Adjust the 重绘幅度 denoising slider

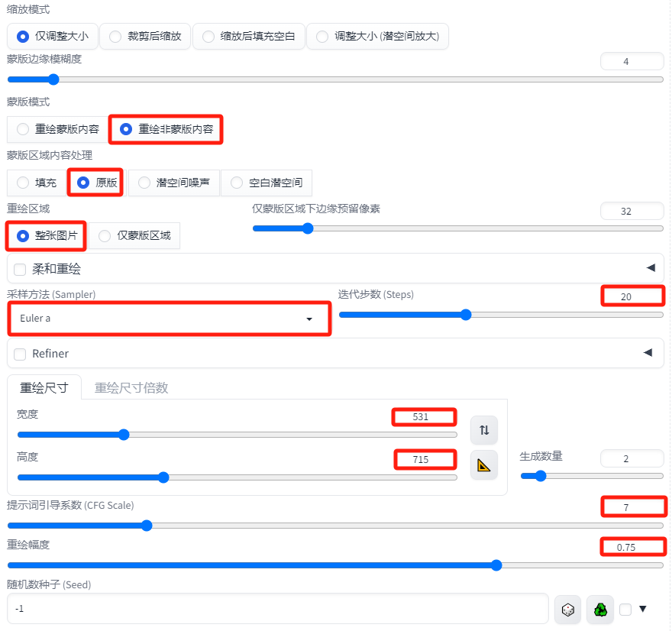[x=335, y=565]
